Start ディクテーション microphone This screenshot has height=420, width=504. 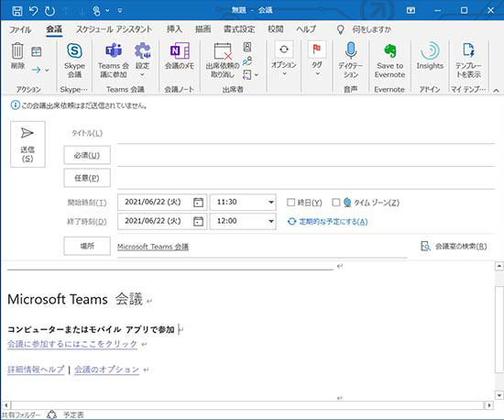click(351, 61)
